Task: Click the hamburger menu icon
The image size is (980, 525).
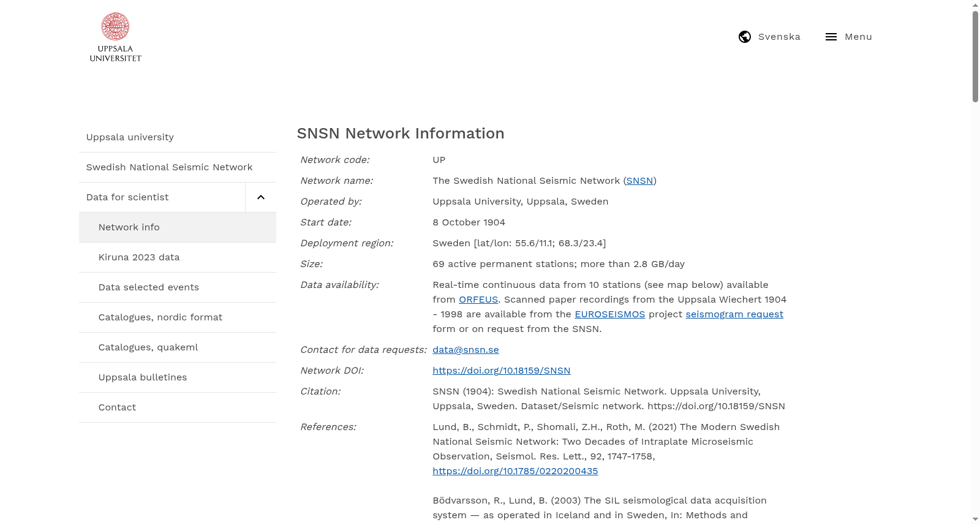Action: coord(831,37)
